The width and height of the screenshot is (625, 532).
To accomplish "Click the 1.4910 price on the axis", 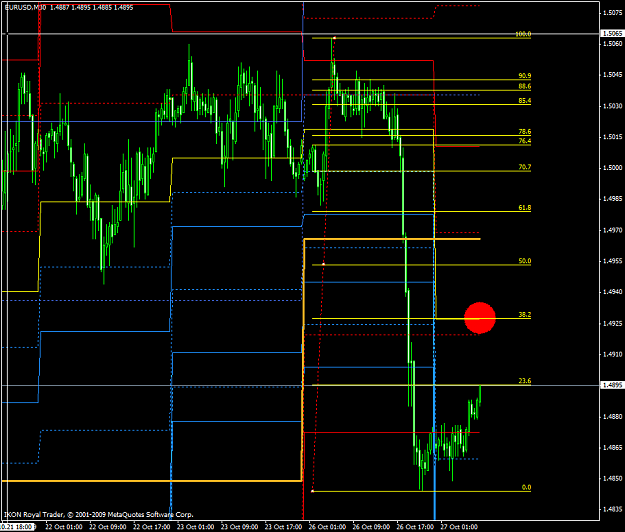I will (x=612, y=354).
